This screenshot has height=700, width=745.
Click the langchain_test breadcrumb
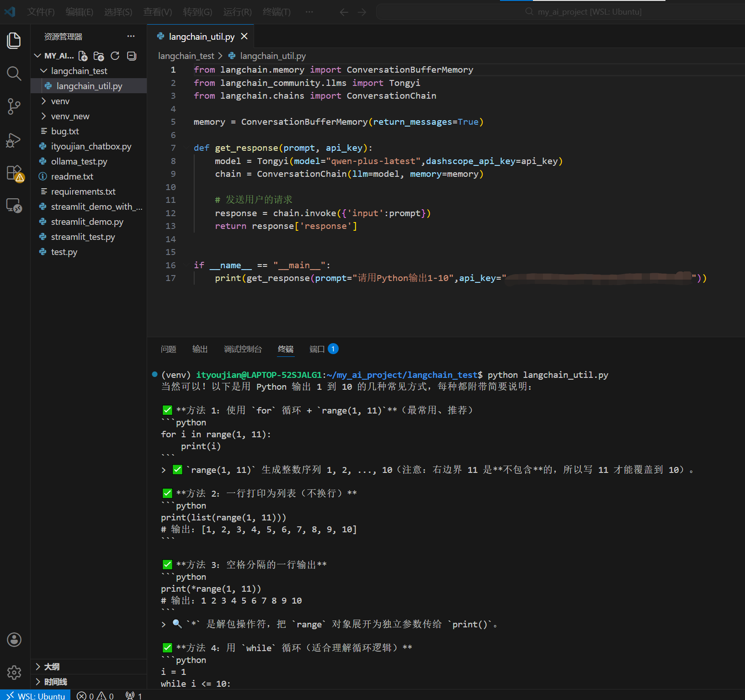click(x=186, y=56)
